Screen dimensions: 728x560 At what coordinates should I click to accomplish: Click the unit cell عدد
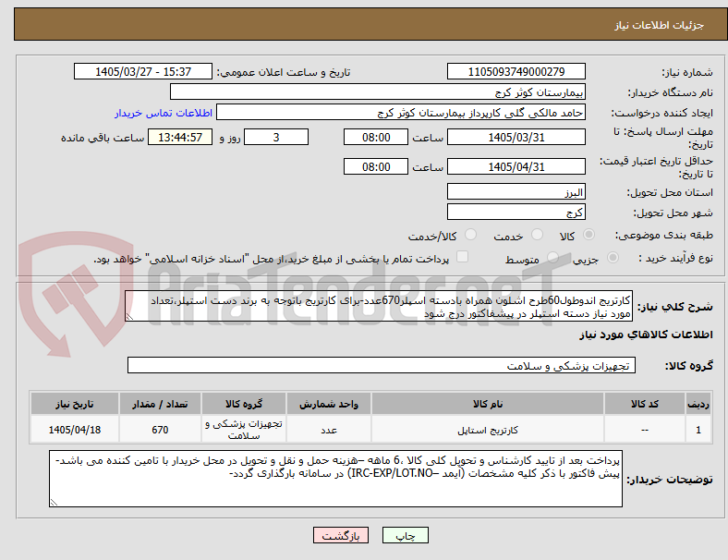tap(329, 430)
